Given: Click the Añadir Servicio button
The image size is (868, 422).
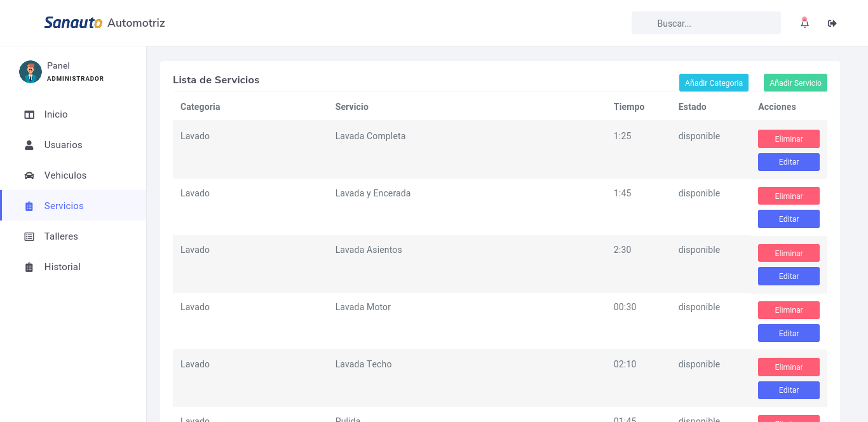Looking at the screenshot, I should point(796,83).
